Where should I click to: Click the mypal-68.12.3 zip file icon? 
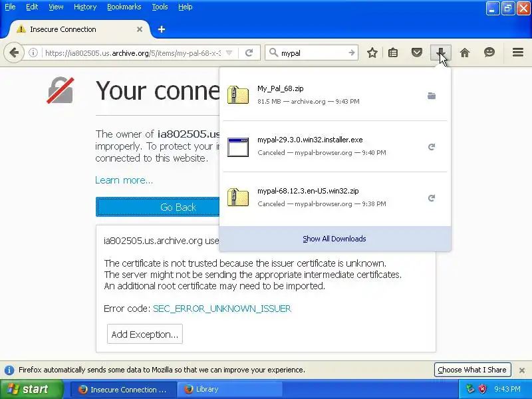coord(238,198)
